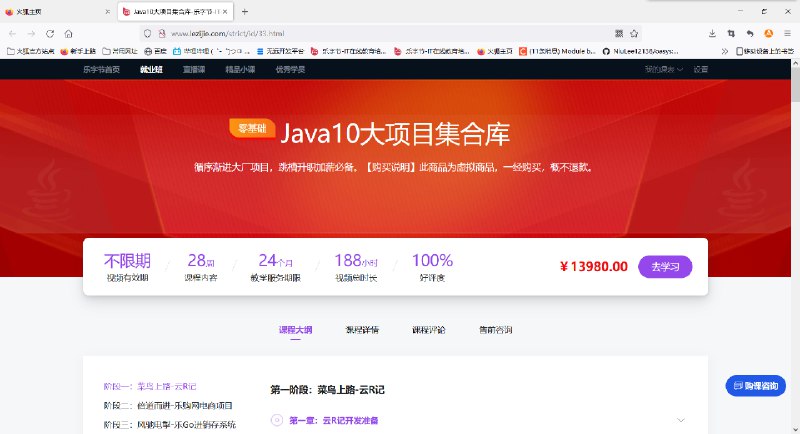Go back to the previous page
Viewport: 800px width, 434px height.
(13, 34)
